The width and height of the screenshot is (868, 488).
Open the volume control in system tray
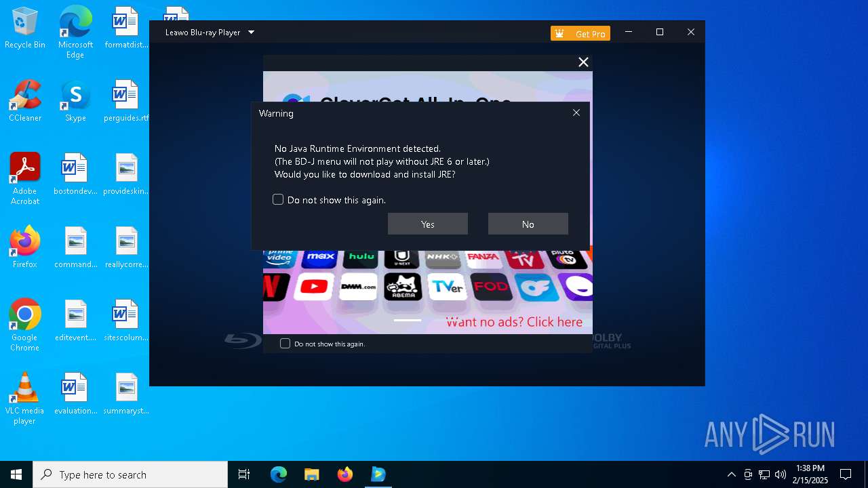pos(781,474)
